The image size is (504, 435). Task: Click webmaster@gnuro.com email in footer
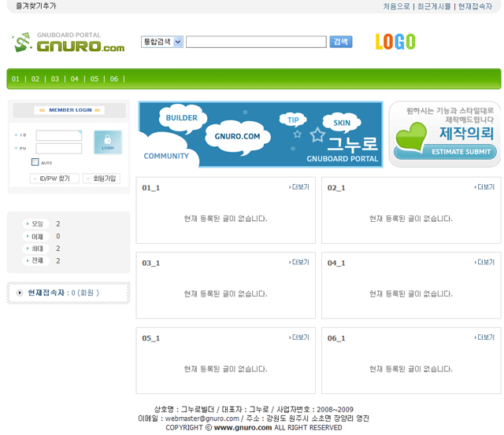(x=202, y=418)
